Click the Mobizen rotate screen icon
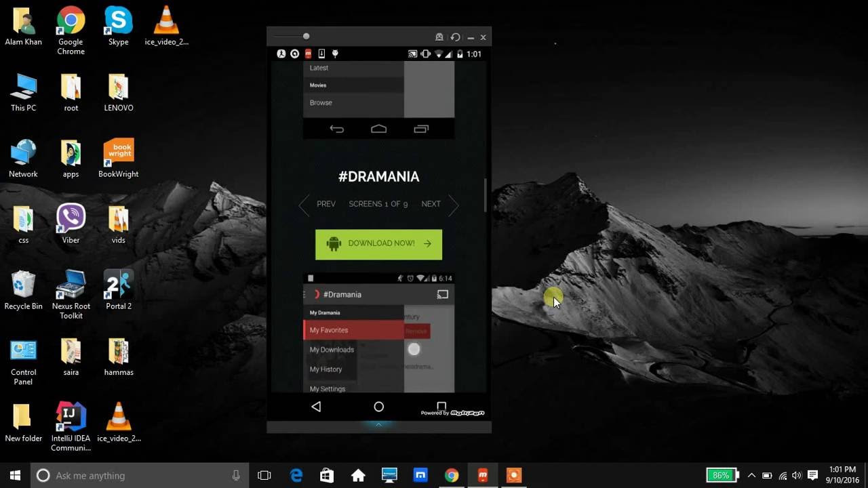Viewport: 868px width, 488px height. [455, 37]
